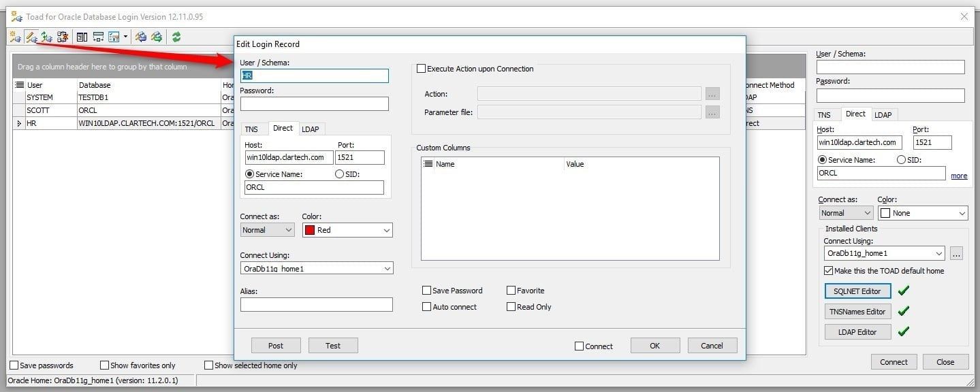Image resolution: width=980 pixels, height=392 pixels.
Task: Click the checklist grid options toolbar icon
Action: tap(114, 37)
